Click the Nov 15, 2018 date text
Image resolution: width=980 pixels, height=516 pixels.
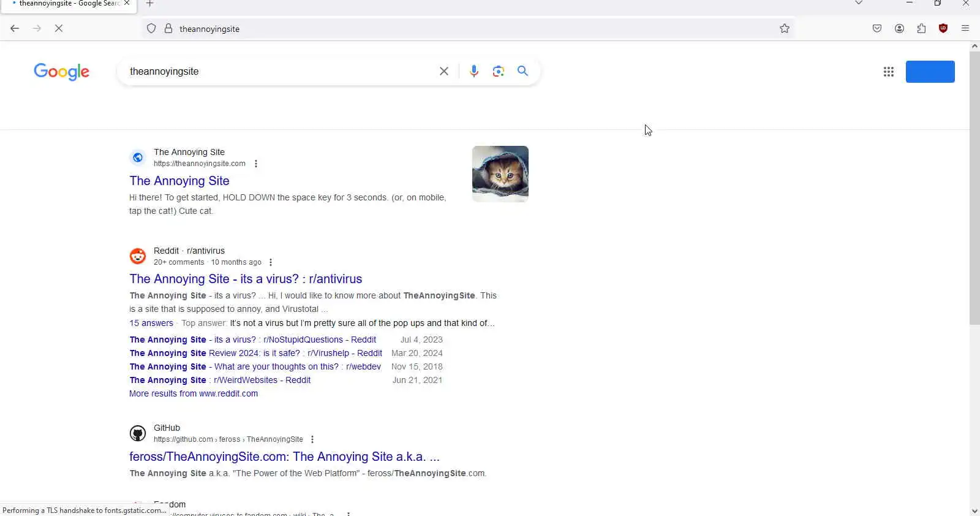click(x=417, y=366)
